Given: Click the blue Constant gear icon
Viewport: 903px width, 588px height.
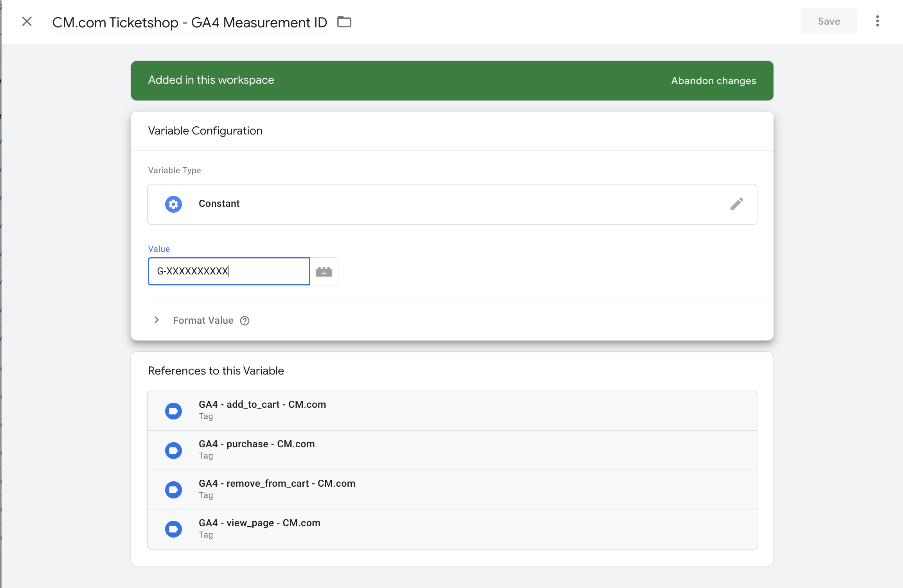Looking at the screenshot, I should click(173, 204).
